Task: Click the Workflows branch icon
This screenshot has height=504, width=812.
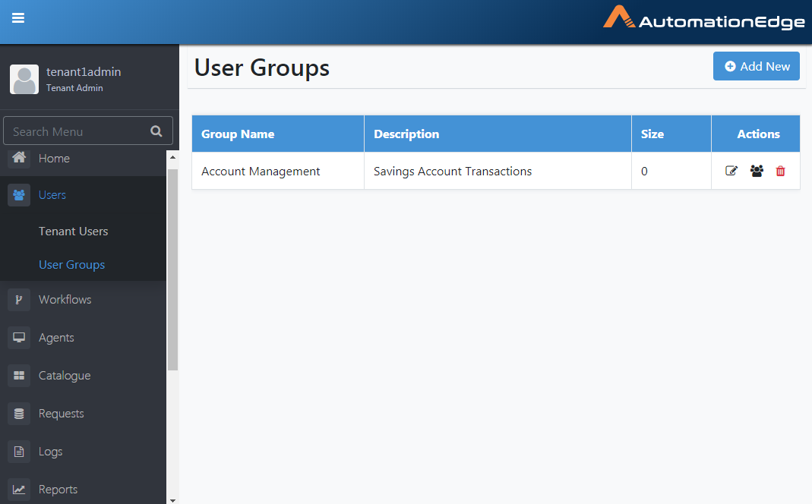Action: pyautogui.click(x=19, y=300)
